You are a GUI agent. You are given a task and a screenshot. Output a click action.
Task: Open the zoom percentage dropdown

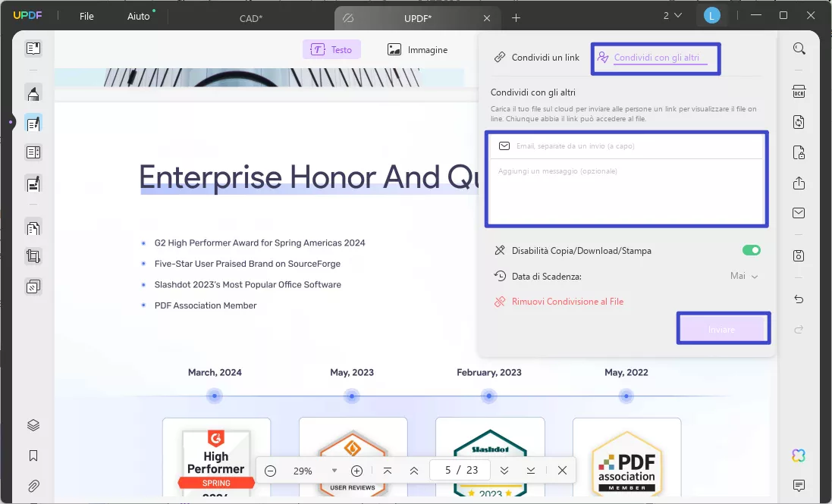click(x=334, y=471)
